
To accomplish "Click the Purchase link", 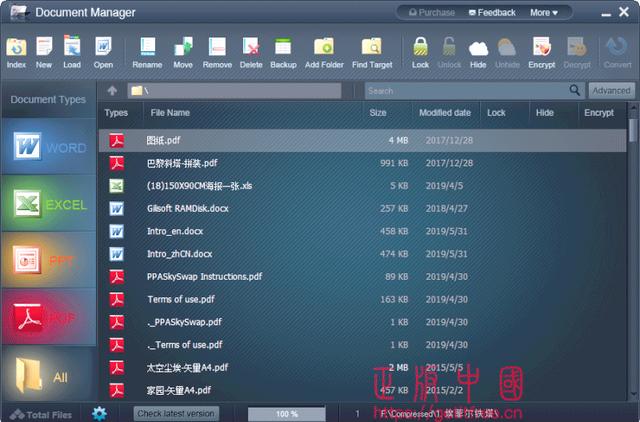I will 432,13.
